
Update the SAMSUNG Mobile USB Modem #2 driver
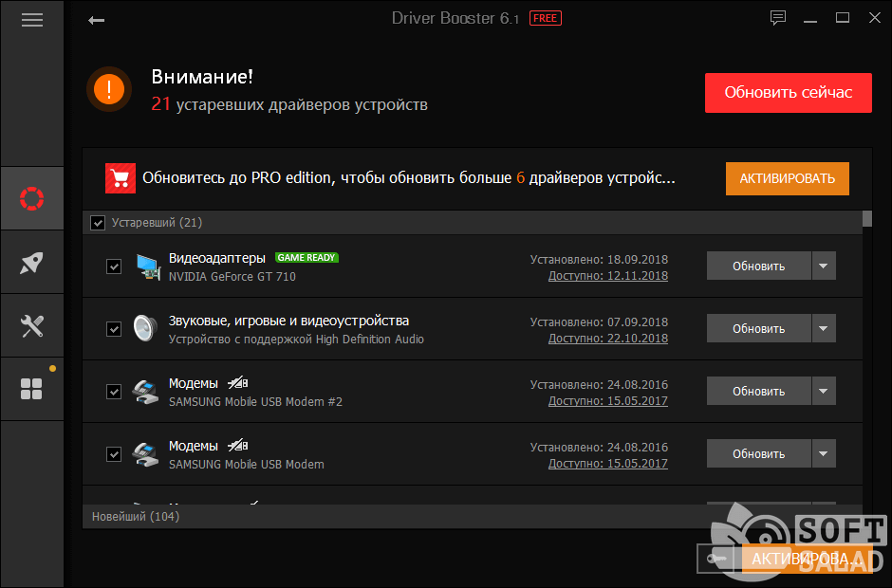coord(758,391)
